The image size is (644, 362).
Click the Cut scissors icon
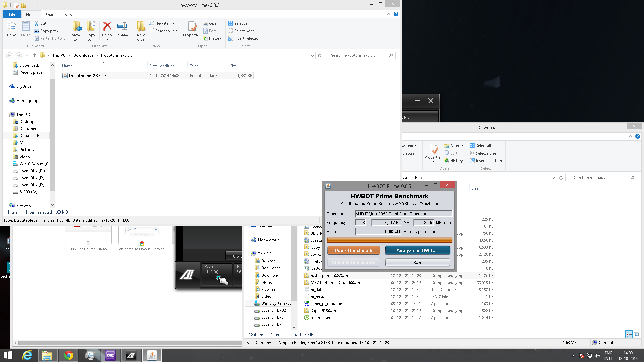(x=37, y=23)
